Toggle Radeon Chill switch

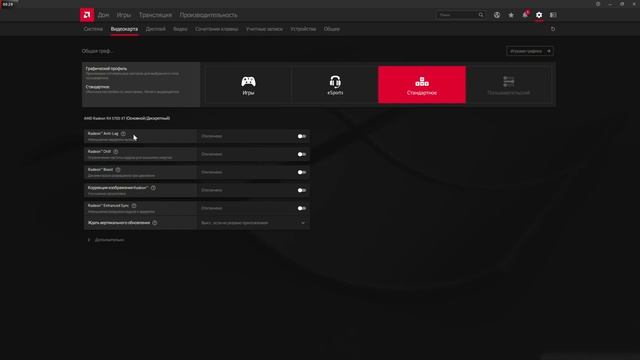pyautogui.click(x=302, y=154)
